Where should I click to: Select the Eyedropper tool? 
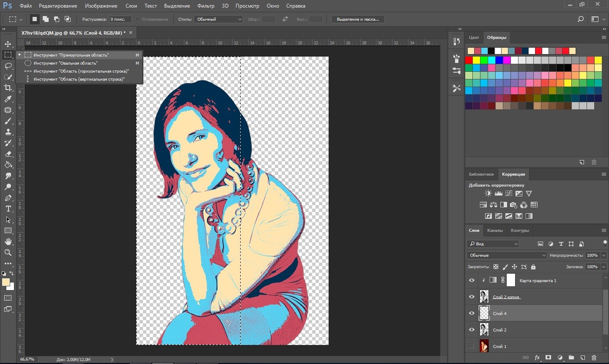[x=8, y=98]
